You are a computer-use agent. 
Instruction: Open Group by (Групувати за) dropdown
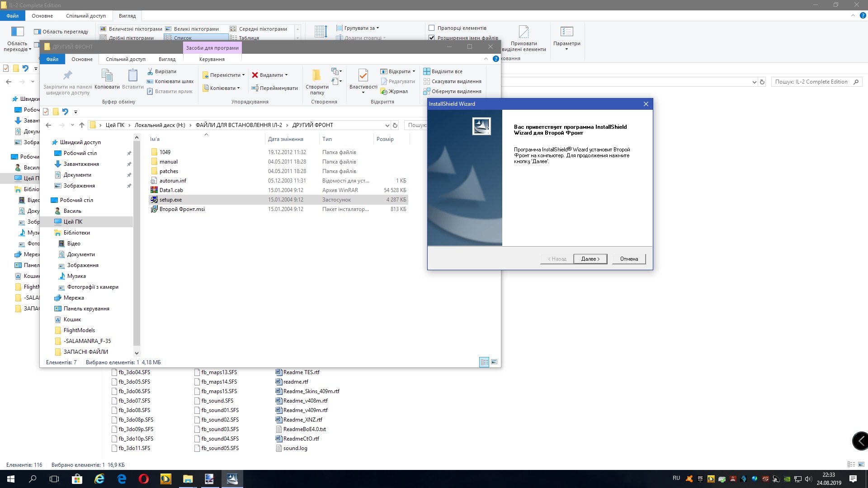coord(358,28)
